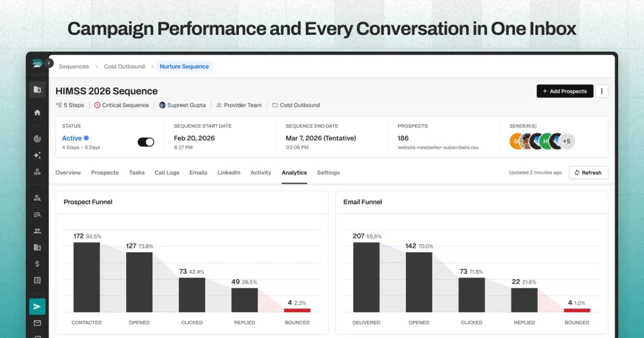Viewport: 644px width, 338px height.
Task: Click the red Bounced bar in Email Funnel
Action: (x=577, y=310)
